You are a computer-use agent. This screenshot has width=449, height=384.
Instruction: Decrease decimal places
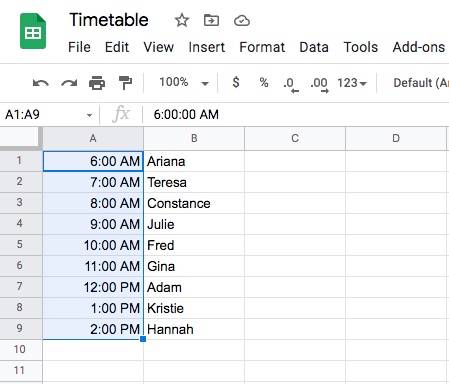point(291,85)
